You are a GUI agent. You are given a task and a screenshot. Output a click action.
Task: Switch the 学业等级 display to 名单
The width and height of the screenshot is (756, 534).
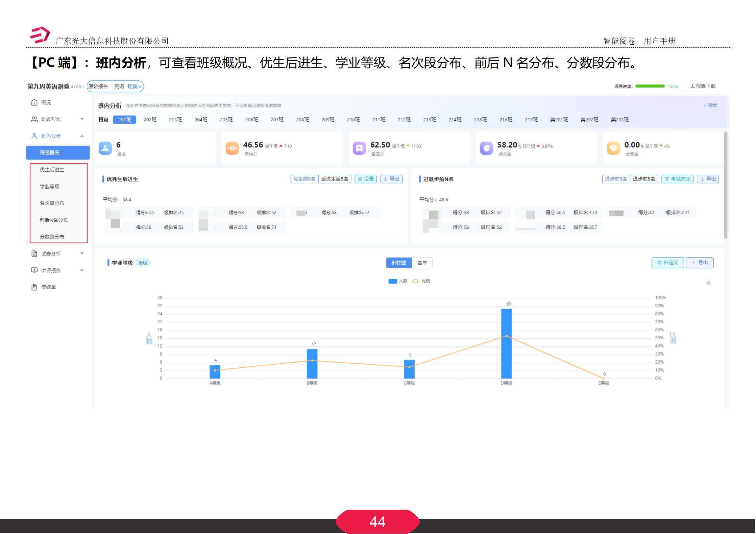[x=422, y=263]
